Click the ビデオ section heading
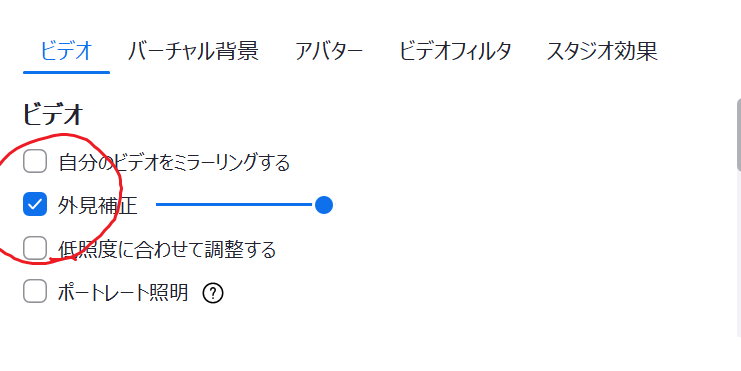 pos(53,114)
